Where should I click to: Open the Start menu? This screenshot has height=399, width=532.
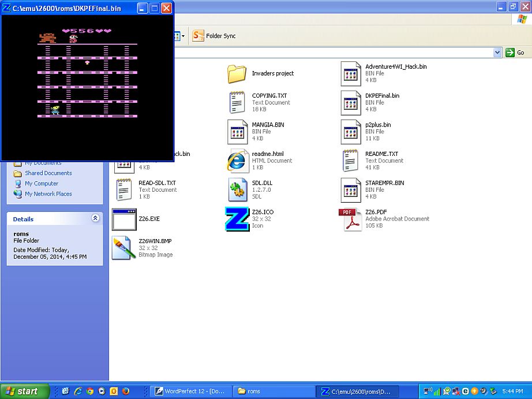click(25, 391)
